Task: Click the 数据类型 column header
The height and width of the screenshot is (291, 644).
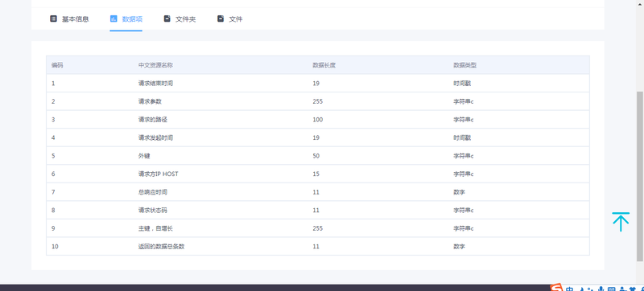Action: coord(465,65)
